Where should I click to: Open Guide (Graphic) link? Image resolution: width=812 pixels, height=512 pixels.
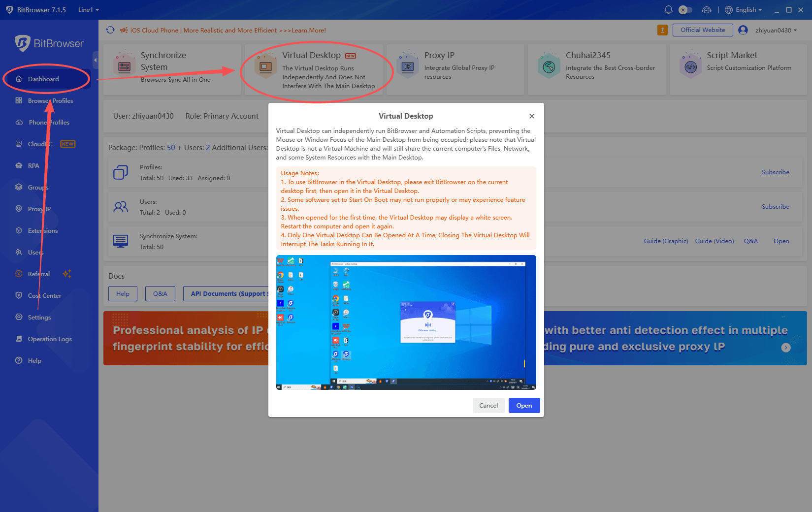click(666, 241)
